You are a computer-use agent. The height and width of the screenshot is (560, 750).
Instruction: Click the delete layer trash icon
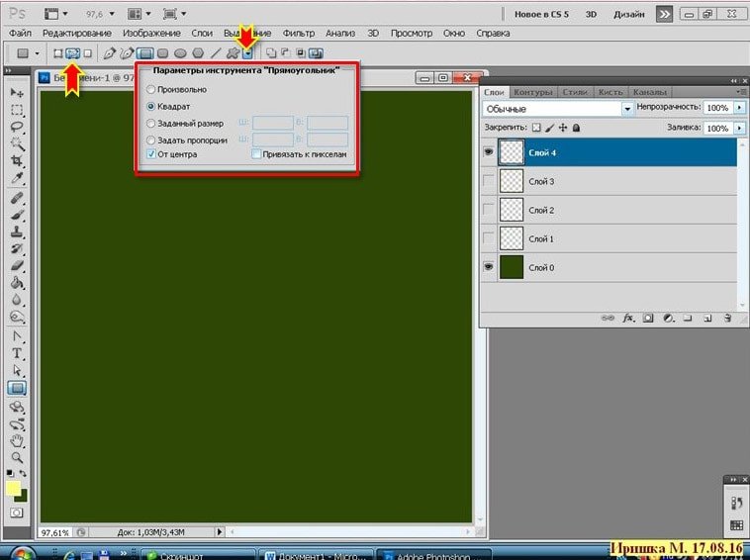point(726,319)
